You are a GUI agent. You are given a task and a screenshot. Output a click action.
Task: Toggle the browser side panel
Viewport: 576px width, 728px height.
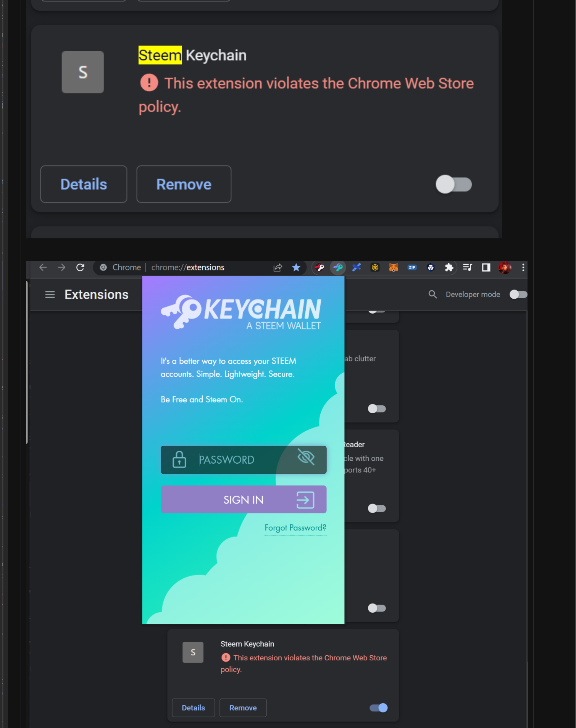pyautogui.click(x=486, y=267)
